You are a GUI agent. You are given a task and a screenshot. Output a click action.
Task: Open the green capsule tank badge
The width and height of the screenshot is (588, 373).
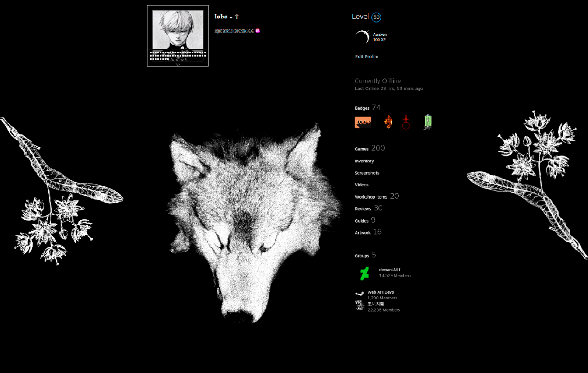[428, 122]
